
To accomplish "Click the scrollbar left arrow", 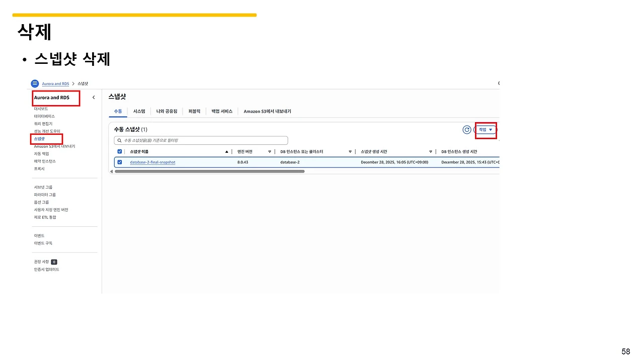I will [111, 171].
